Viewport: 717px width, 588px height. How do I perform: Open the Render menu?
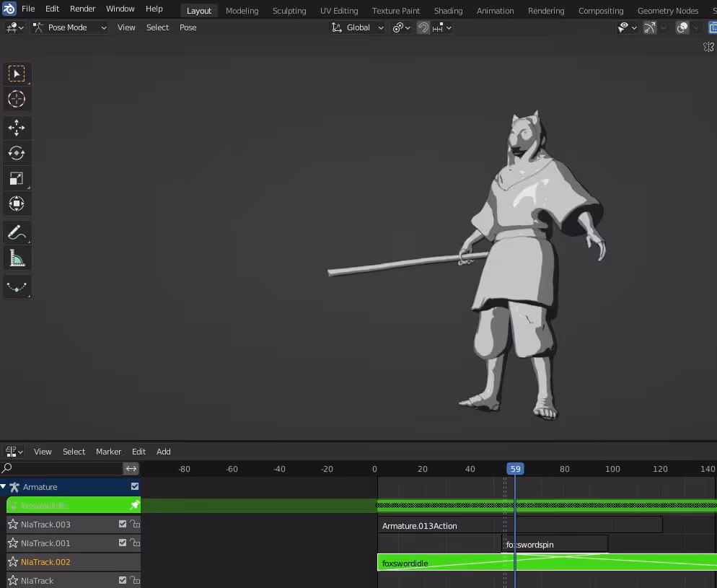point(83,9)
